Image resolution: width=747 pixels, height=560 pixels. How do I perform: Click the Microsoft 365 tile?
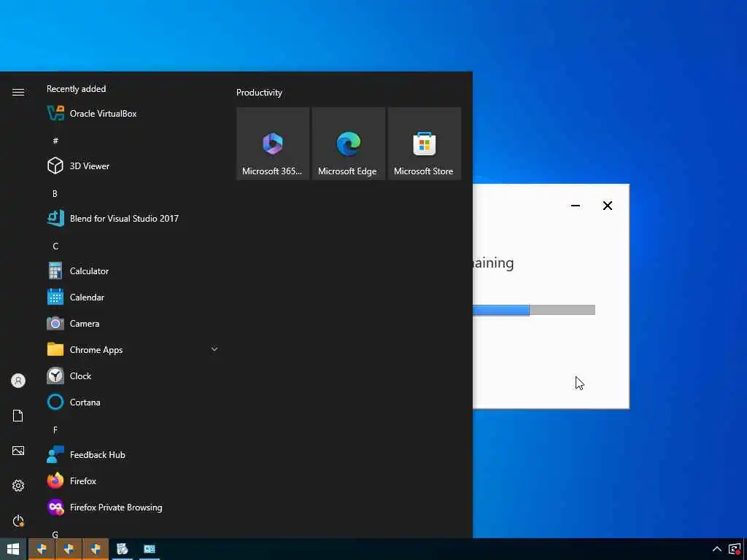coord(273,144)
